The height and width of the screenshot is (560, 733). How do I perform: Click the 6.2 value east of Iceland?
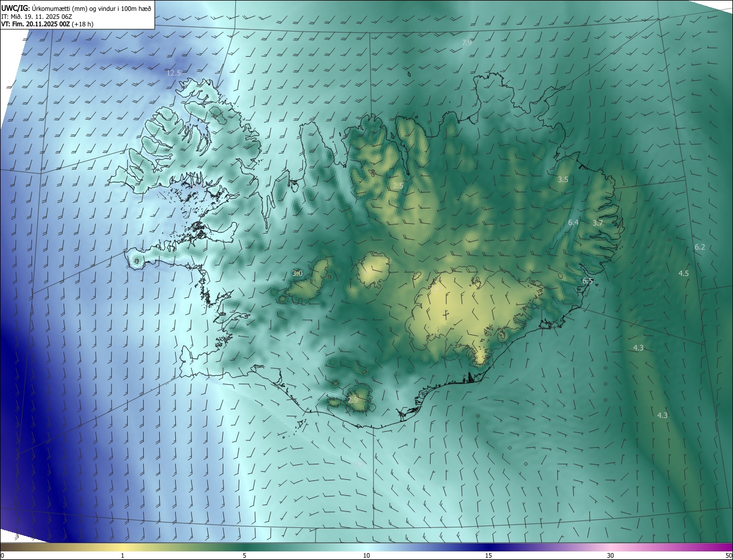tap(700, 247)
